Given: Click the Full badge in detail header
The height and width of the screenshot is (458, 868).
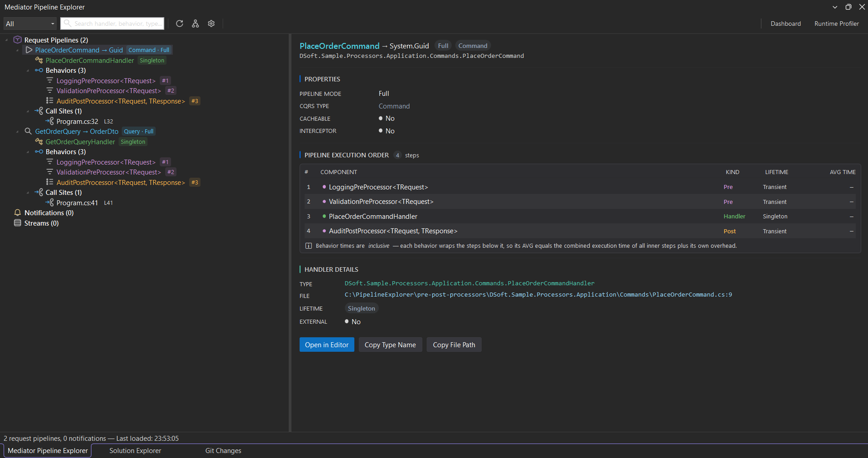Looking at the screenshot, I should 443,46.
